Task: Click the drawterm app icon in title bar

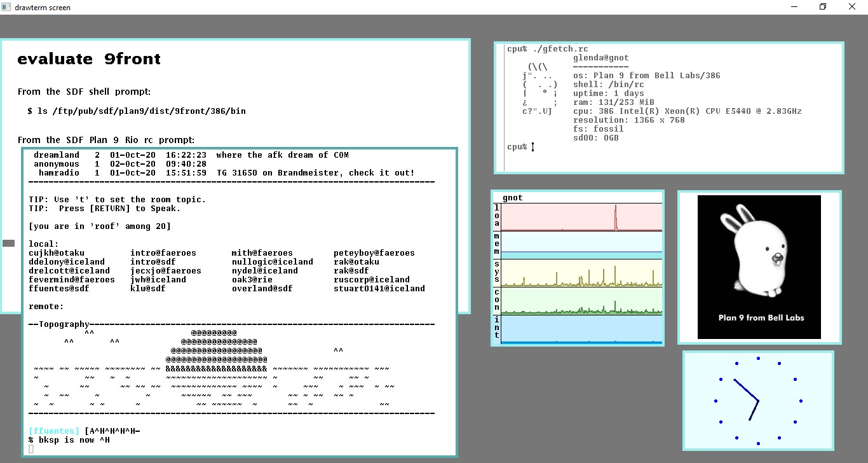Action: (7, 7)
